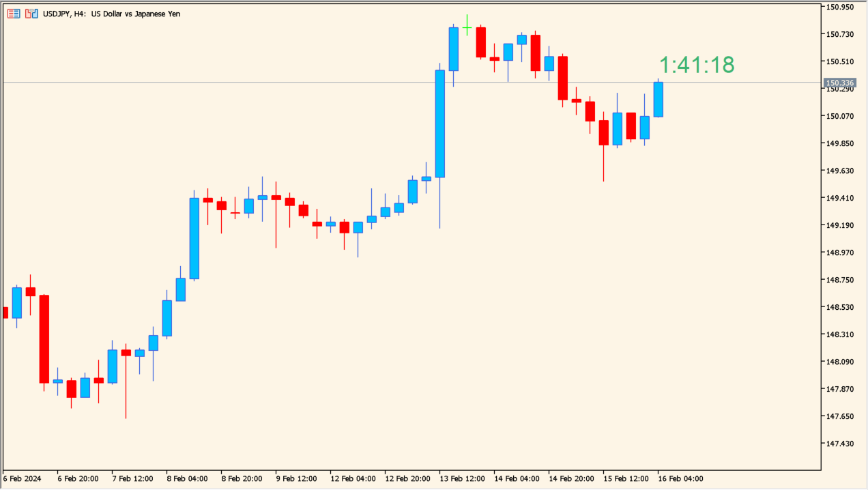Click the 149.190 price scale label
Image resolution: width=868 pixels, height=490 pixels.
839,225
